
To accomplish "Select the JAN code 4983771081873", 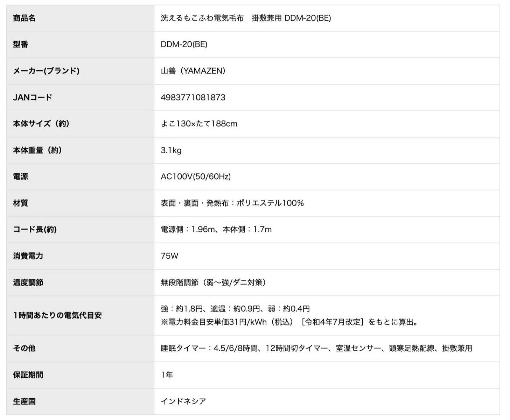I will tap(193, 97).
